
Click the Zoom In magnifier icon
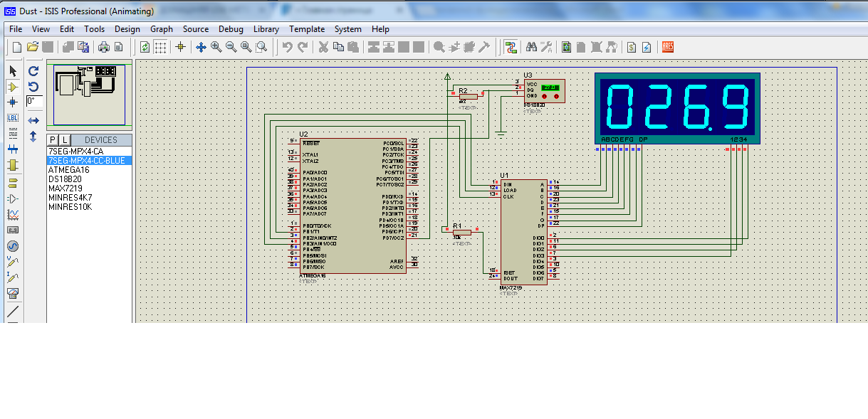pyautogui.click(x=216, y=47)
